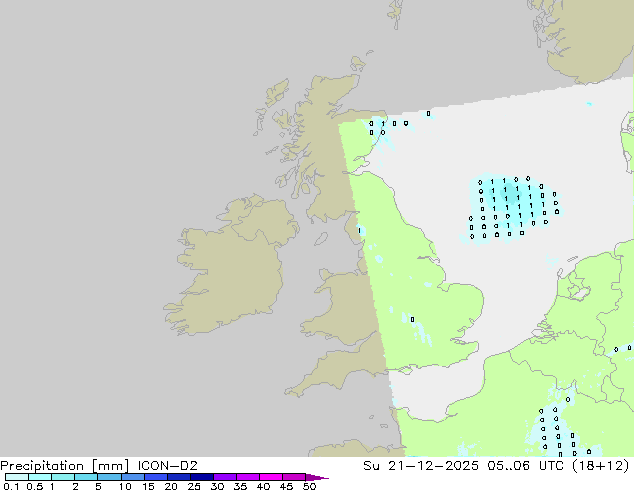Viewport: 634px width, 490px height.
Task: Click the 'Su 21-12-2025' date text
Action: point(421,466)
